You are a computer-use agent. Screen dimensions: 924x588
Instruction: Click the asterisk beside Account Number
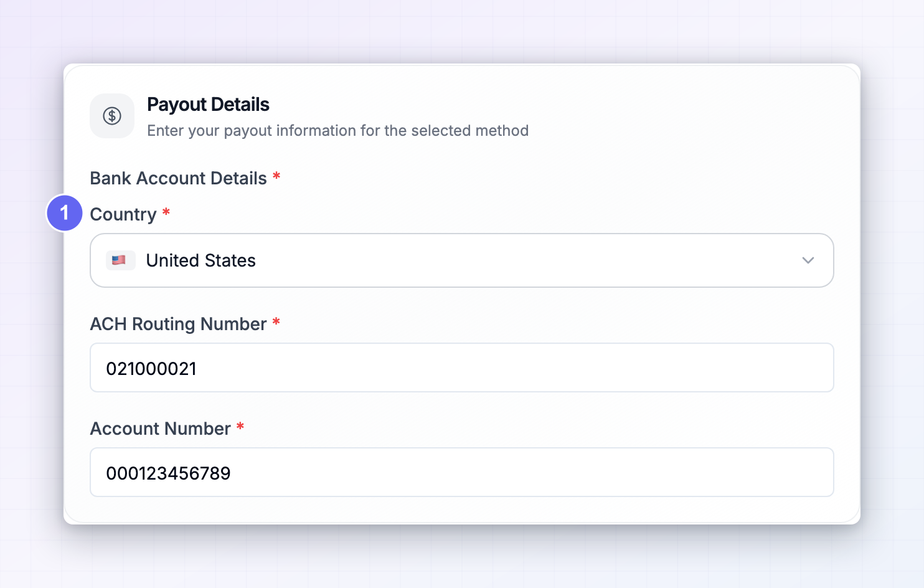pyautogui.click(x=240, y=427)
